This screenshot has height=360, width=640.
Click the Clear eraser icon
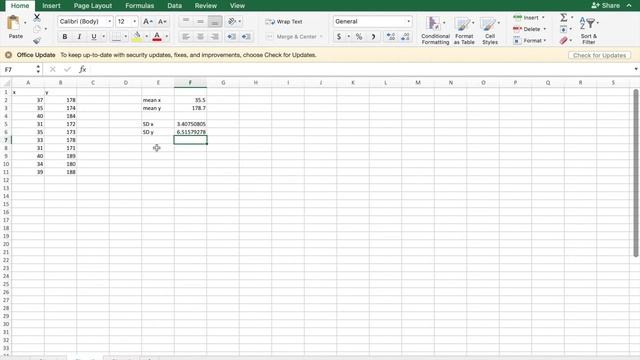click(564, 40)
